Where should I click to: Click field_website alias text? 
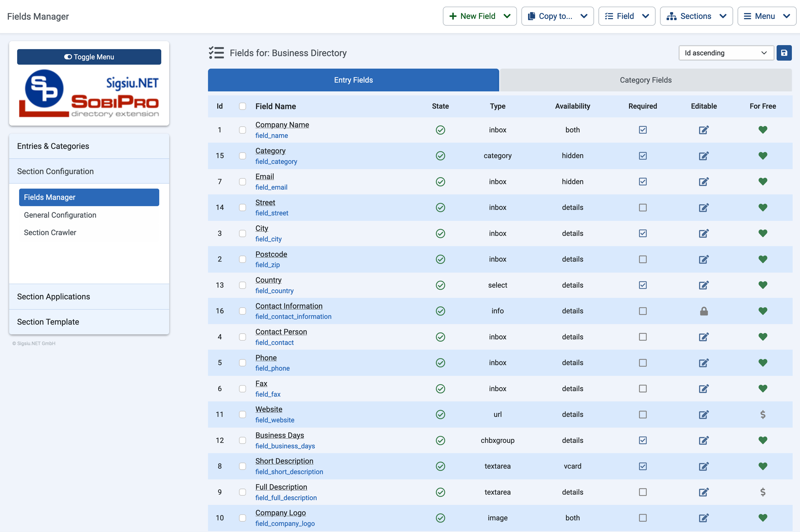(x=275, y=420)
